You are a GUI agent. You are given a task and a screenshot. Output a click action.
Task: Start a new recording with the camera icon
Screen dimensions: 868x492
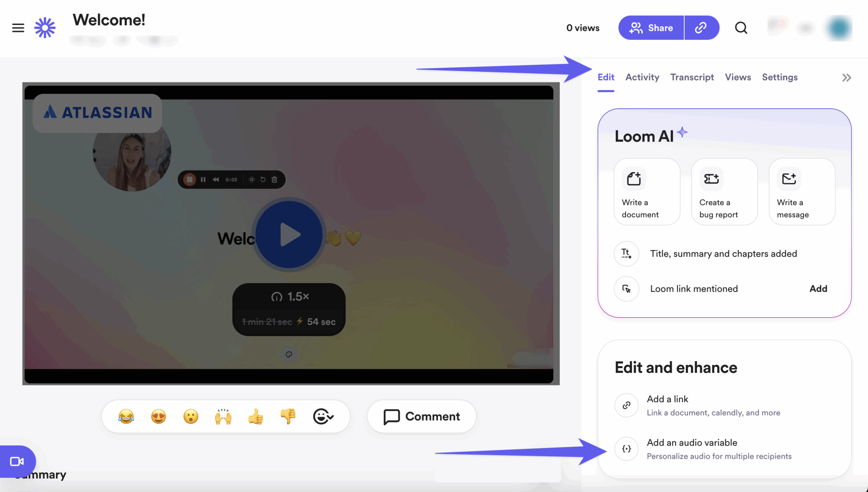[18, 461]
